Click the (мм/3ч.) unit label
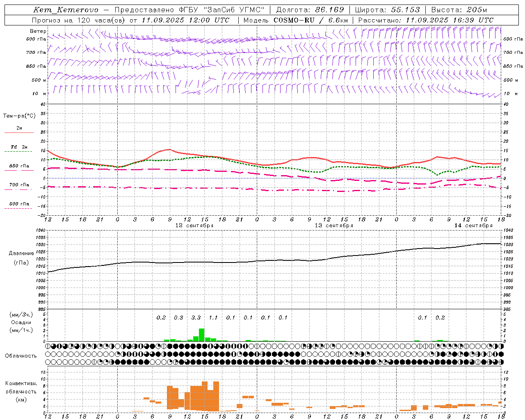Viewport: 525px width, 420px height. [21, 315]
